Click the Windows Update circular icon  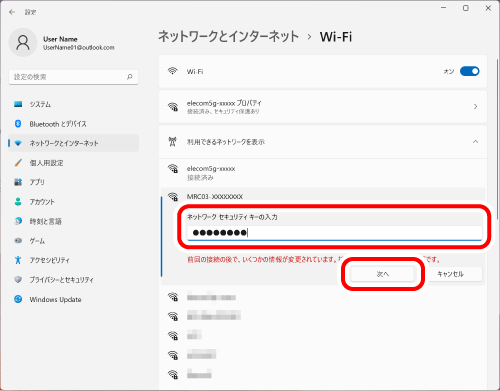pos(18,299)
